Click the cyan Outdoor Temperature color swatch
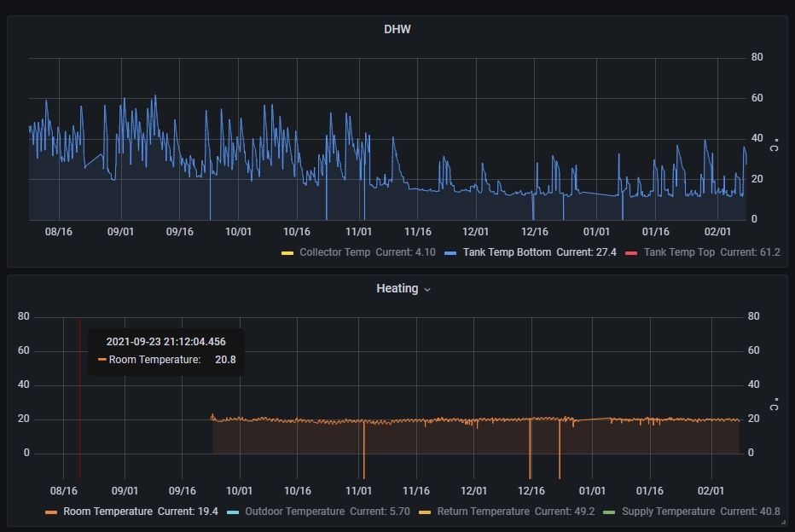 click(233, 512)
